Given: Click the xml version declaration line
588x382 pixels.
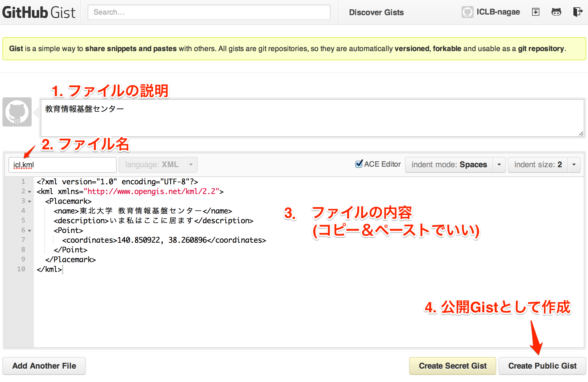Looking at the screenshot, I should pyautogui.click(x=117, y=182).
